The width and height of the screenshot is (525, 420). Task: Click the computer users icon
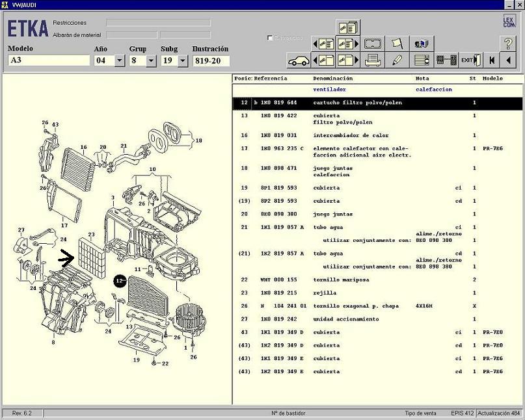[x=422, y=44]
